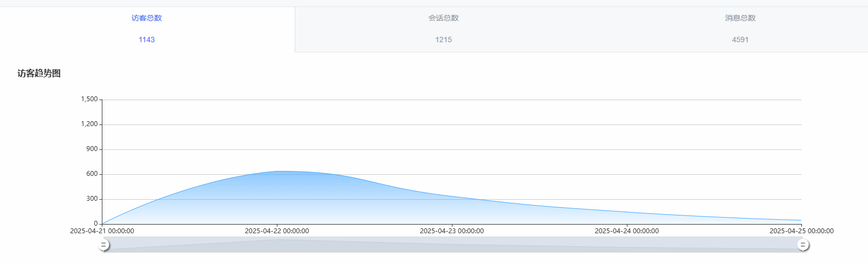Viewport: 868px width, 263px height.
Task: Click the 1,500 y-axis label
Action: (89, 99)
